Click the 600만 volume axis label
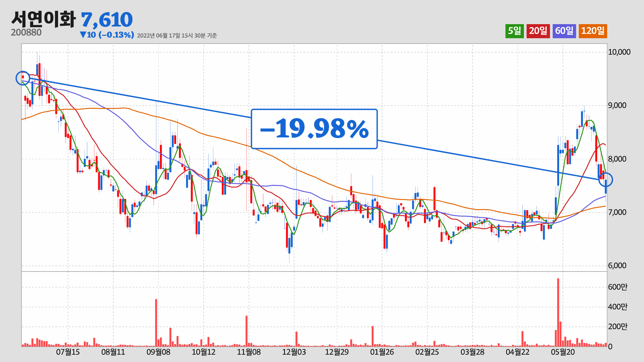644x362 pixels. 618,287
